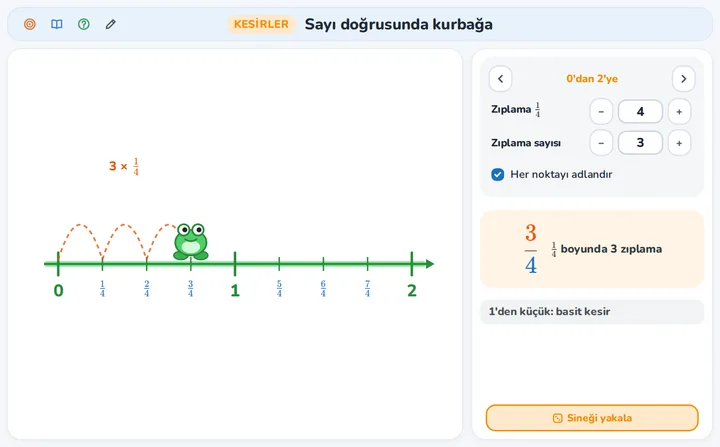The image size is (720, 447).
Task: Click the 5/4 tick label
Action: click(279, 289)
